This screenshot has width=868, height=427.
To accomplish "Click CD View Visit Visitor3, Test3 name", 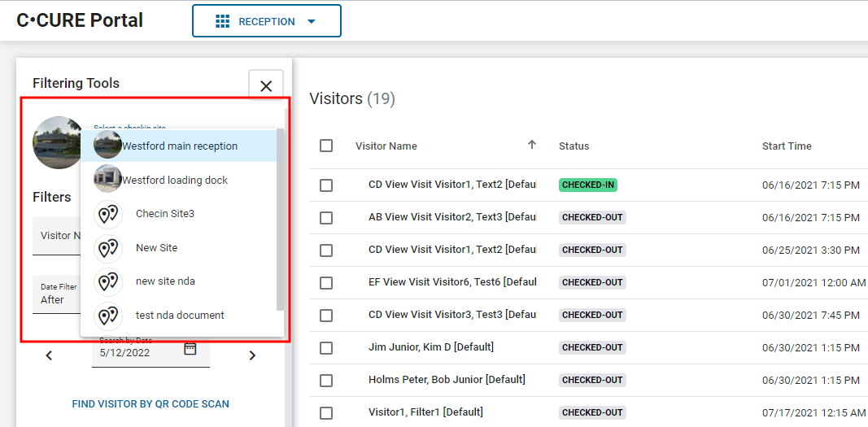I will pos(452,315).
